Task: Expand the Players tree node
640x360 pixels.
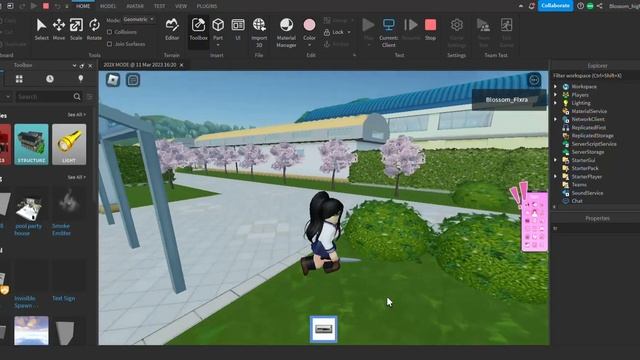Action: click(x=555, y=95)
